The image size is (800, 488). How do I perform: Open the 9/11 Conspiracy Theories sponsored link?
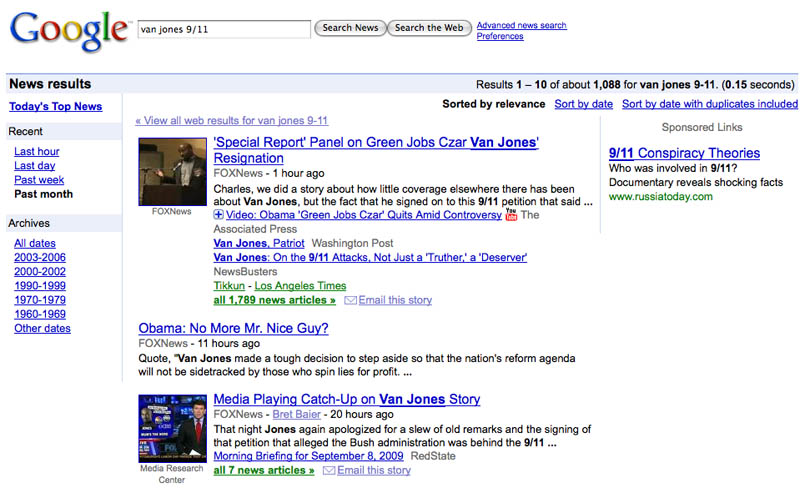click(x=684, y=153)
